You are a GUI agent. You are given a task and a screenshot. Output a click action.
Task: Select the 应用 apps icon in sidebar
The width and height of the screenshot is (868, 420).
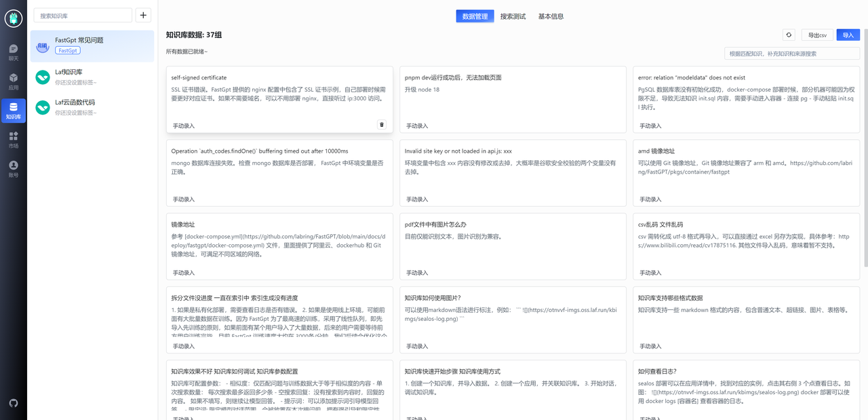[x=14, y=80]
